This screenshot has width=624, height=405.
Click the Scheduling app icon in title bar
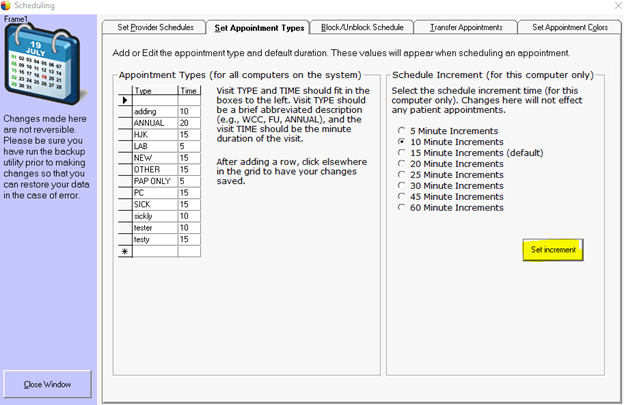pos(6,5)
